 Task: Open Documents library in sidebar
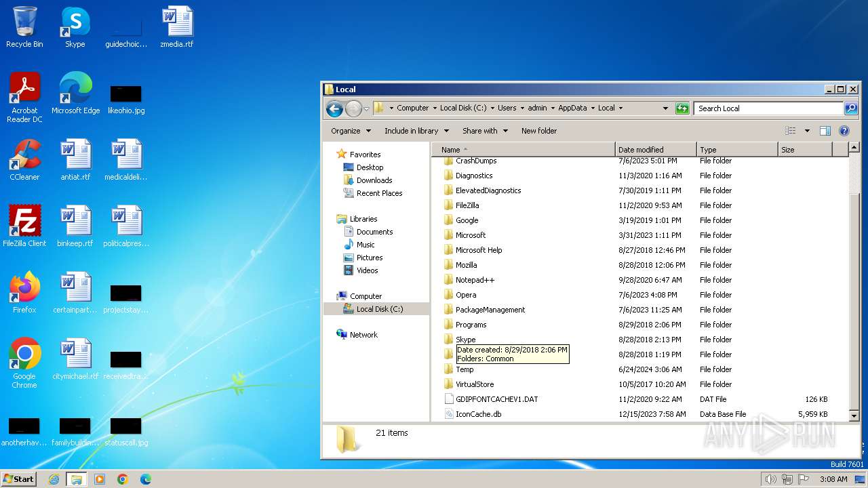(374, 232)
